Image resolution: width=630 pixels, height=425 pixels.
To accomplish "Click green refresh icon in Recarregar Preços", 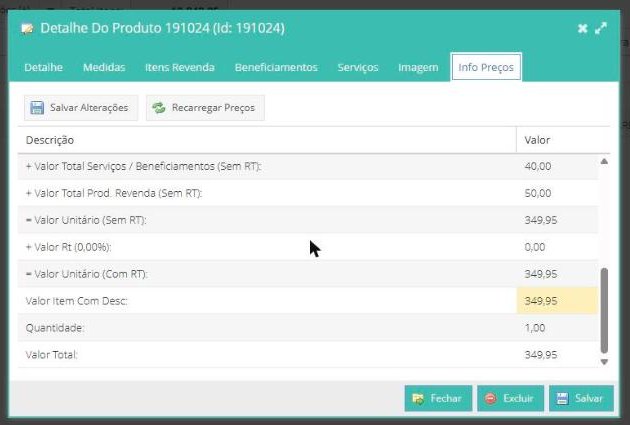I will [159, 108].
